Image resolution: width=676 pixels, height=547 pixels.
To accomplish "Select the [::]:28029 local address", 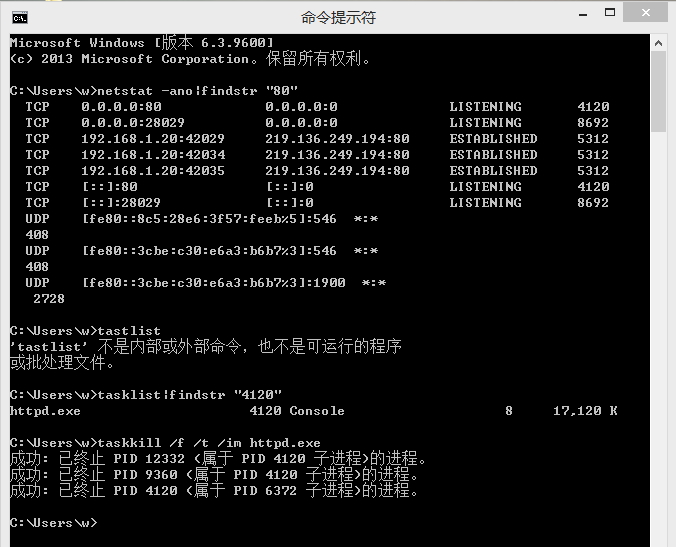I will [121, 203].
